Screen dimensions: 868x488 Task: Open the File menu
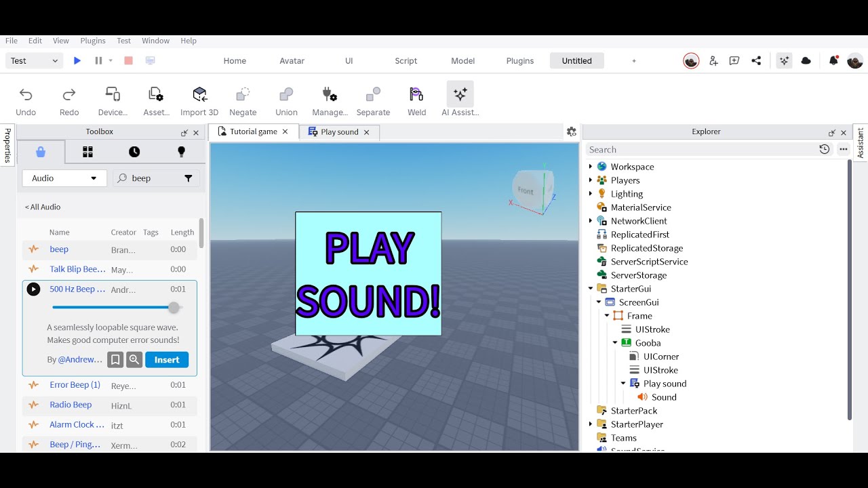12,41
